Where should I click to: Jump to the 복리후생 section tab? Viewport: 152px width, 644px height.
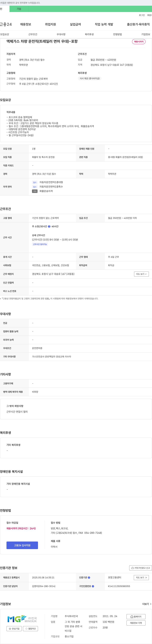89,34
